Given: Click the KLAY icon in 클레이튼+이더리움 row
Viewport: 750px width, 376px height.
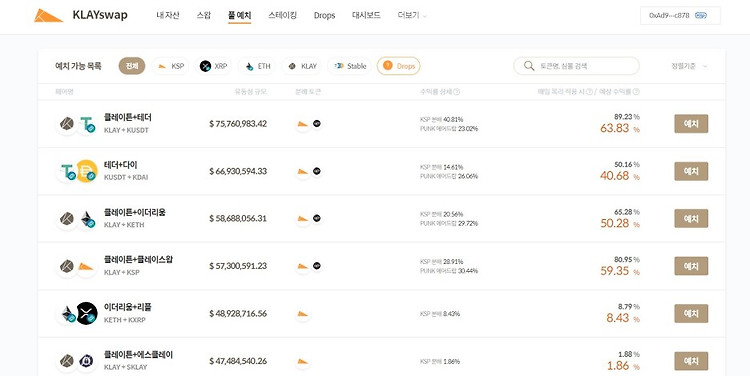Looking at the screenshot, I should coord(66,219).
